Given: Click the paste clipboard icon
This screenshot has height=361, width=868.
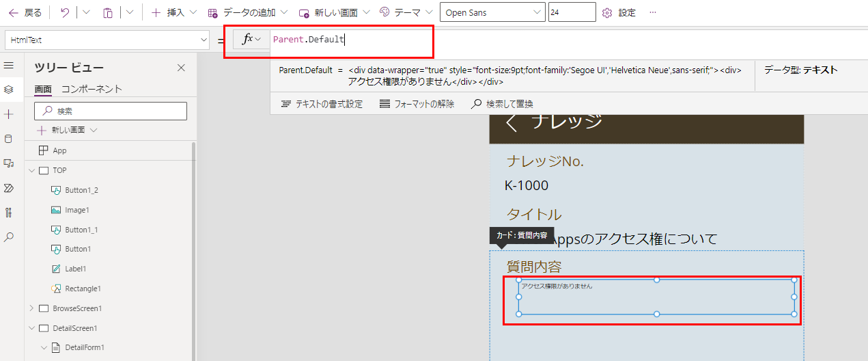Looking at the screenshot, I should 108,12.
